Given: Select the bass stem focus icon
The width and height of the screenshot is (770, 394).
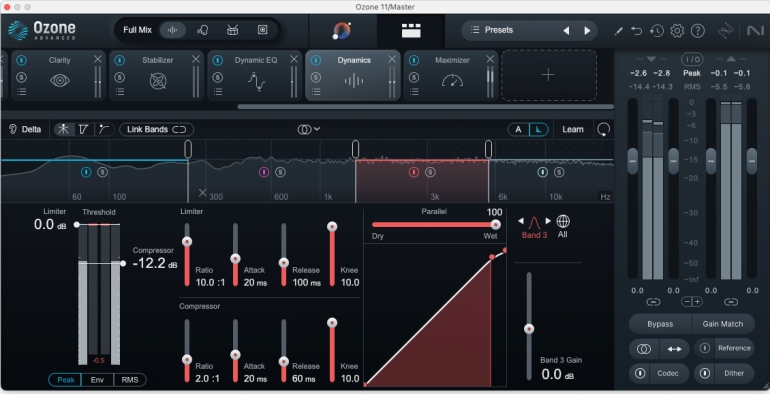Looking at the screenshot, I should pyautogui.click(x=262, y=30).
